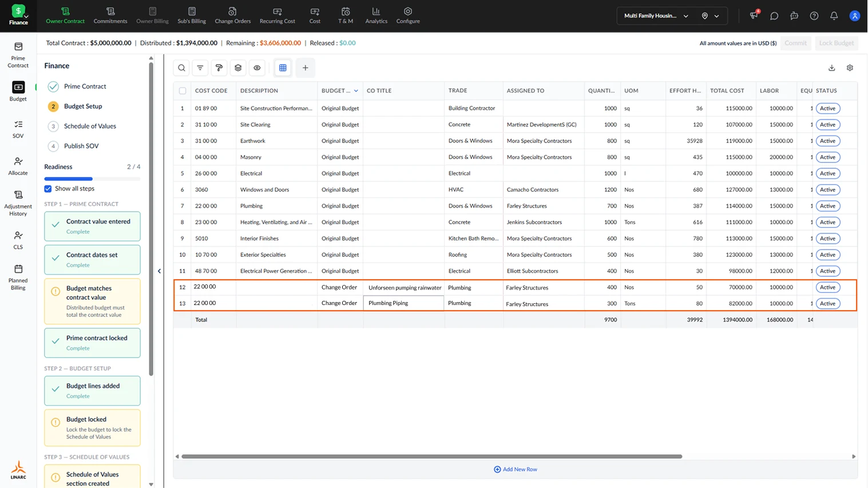Viewport: 868px width, 488px height.
Task: Click Unforseen pumping rainwater CO title cell
Action: coord(405,288)
